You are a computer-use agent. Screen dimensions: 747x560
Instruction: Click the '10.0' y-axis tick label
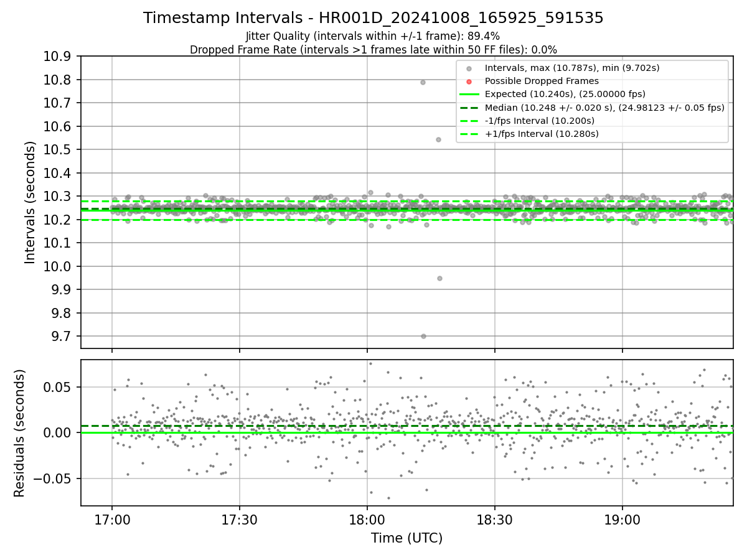point(58,266)
